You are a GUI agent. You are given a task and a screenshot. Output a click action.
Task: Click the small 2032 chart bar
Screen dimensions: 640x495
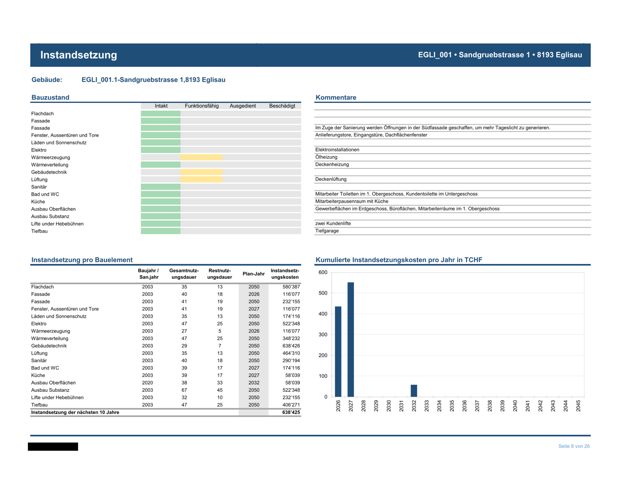click(413, 391)
